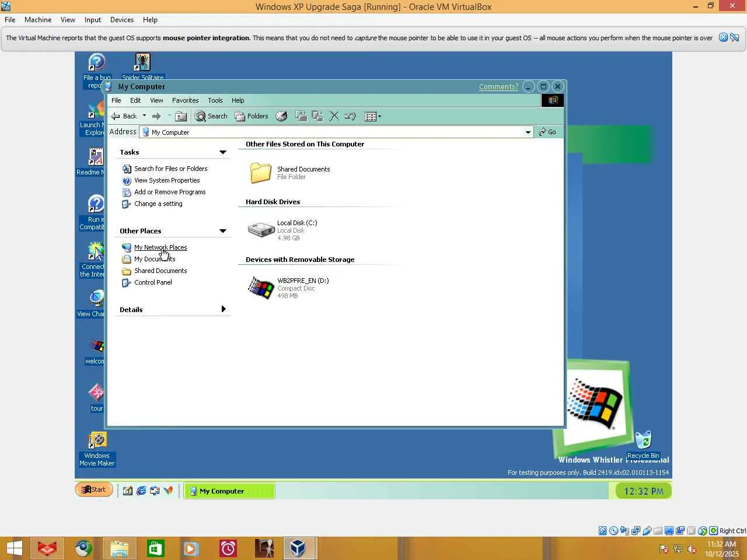Open the Address bar dropdown
747x560 pixels.
(x=528, y=132)
